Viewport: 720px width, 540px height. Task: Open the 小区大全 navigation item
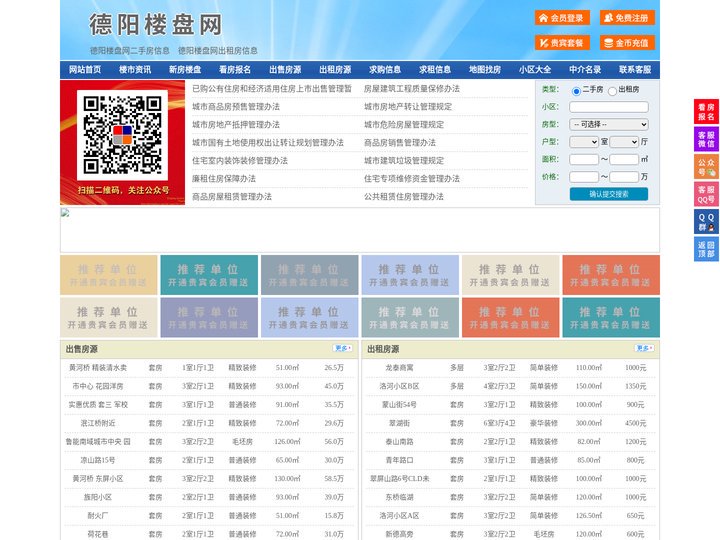point(535,70)
